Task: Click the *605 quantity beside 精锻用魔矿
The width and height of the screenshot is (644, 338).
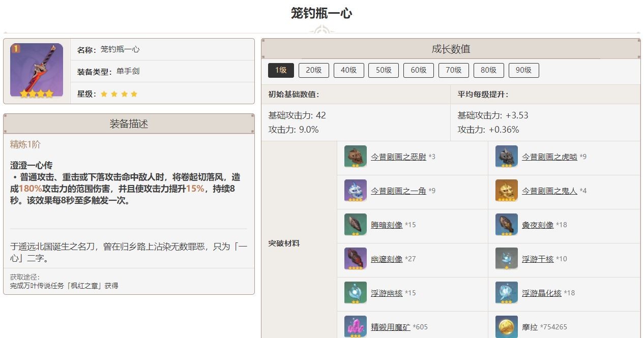Action: [x=420, y=327]
